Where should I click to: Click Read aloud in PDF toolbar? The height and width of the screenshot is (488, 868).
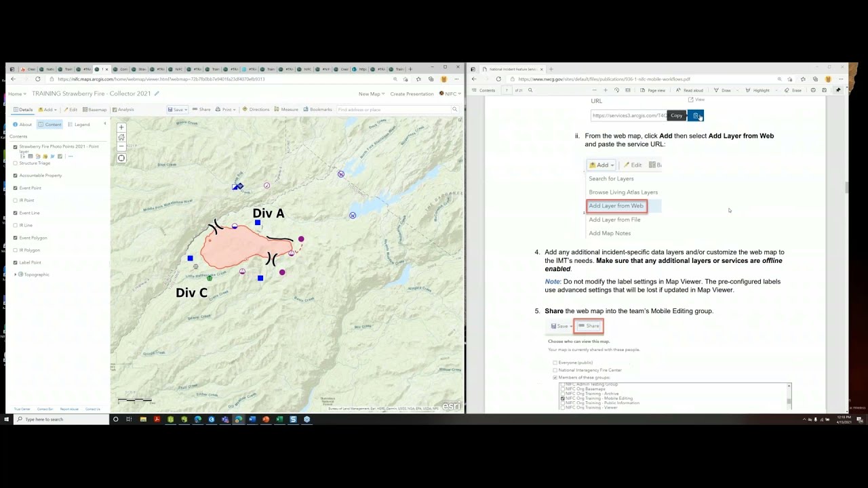690,90
